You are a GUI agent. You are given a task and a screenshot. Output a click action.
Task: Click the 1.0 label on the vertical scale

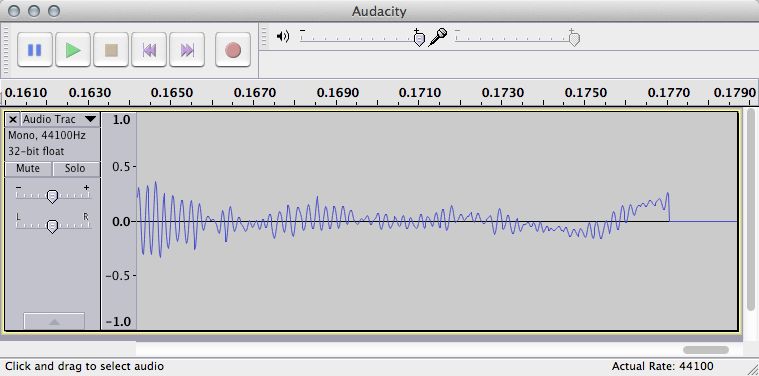coord(121,120)
